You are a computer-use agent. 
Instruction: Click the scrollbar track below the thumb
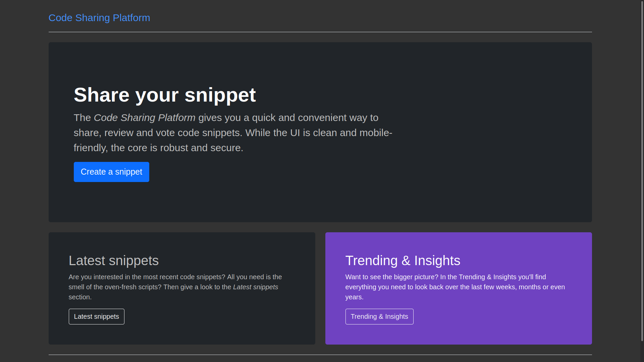(x=642, y=352)
